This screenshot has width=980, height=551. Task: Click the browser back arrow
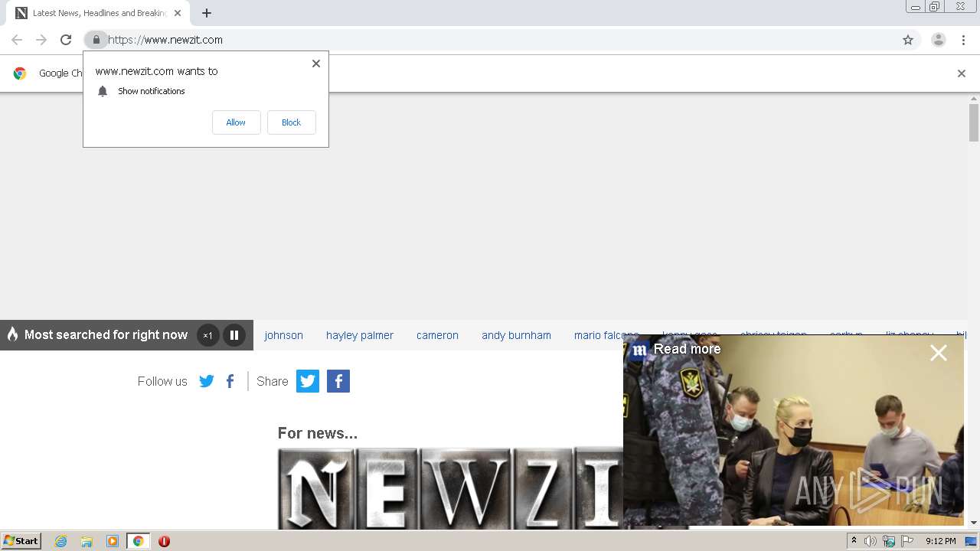point(17,40)
